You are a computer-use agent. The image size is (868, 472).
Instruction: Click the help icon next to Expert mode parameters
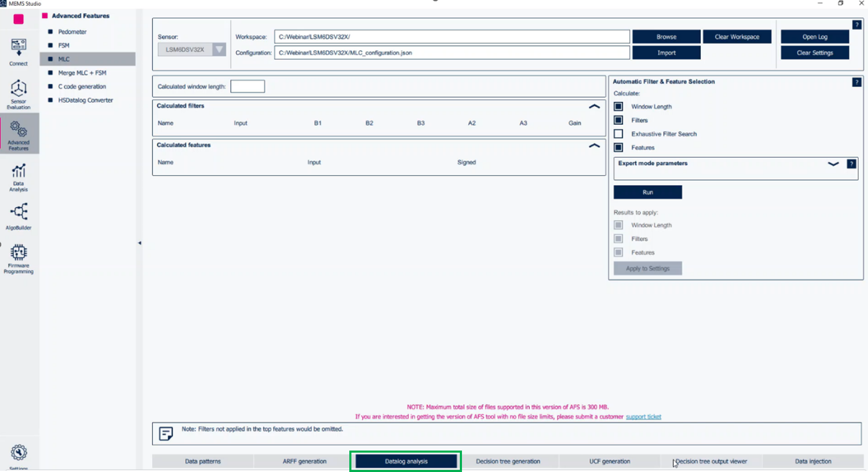tap(851, 164)
